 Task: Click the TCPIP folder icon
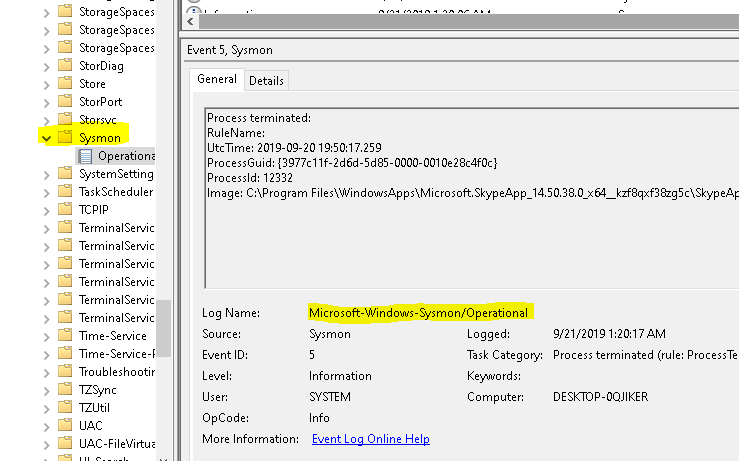pos(65,209)
